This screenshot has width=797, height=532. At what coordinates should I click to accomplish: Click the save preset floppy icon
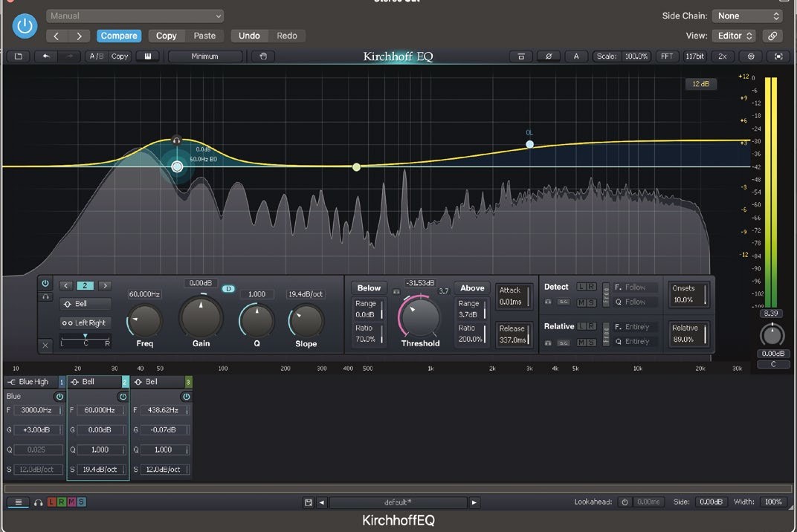tap(308, 502)
